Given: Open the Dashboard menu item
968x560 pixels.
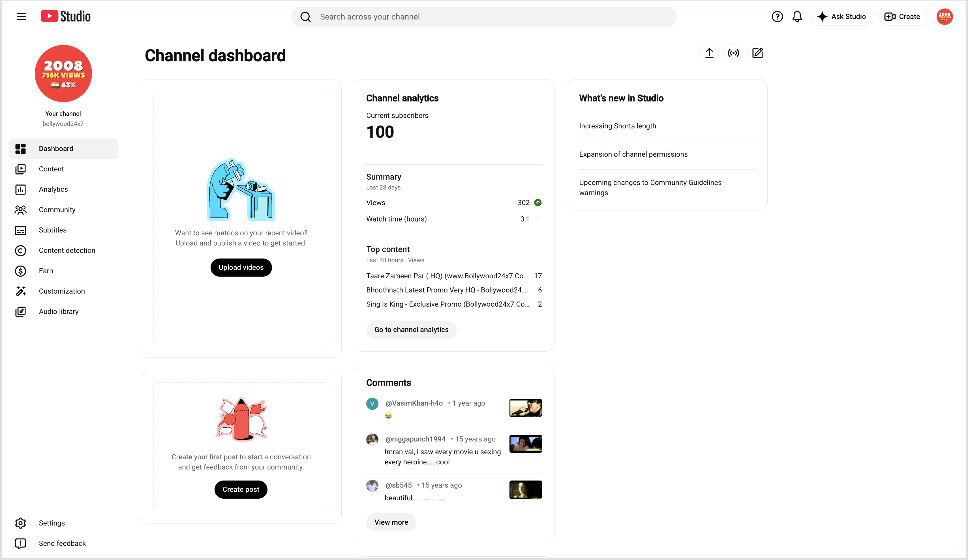Looking at the screenshot, I should [63, 148].
